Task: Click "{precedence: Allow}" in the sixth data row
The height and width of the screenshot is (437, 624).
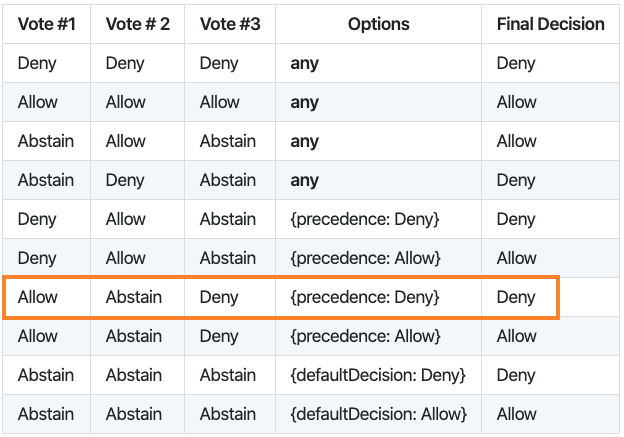Action: click(x=365, y=258)
